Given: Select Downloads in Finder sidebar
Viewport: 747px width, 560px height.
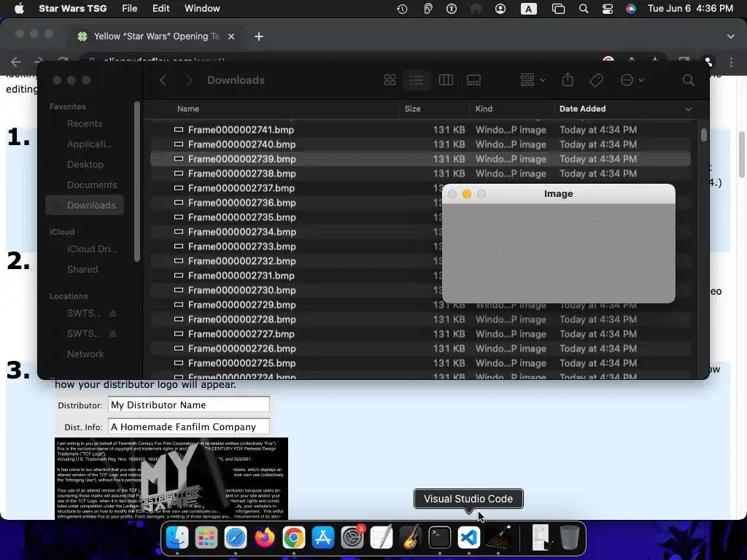Looking at the screenshot, I should coord(85,205).
